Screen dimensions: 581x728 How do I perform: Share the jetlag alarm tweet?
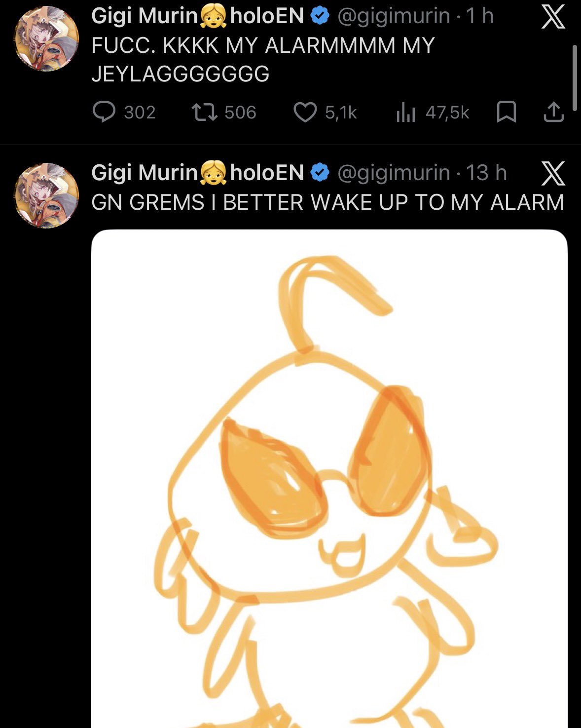(553, 112)
